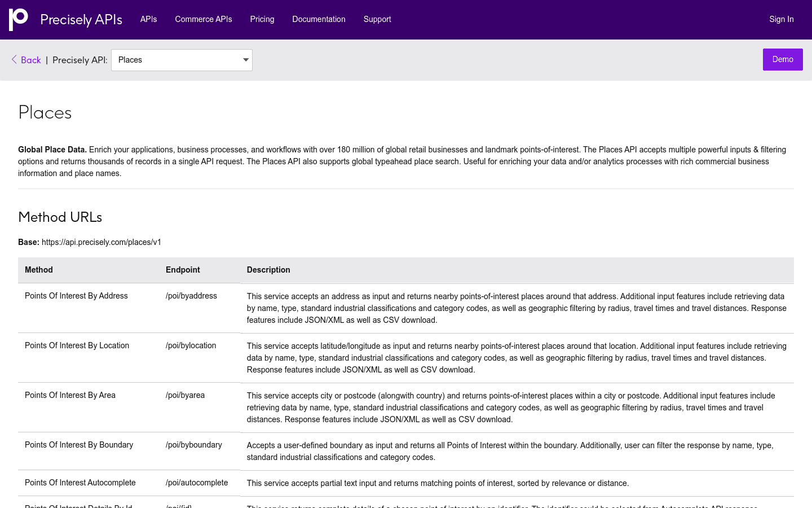Click the purple Demo button

coord(783,59)
